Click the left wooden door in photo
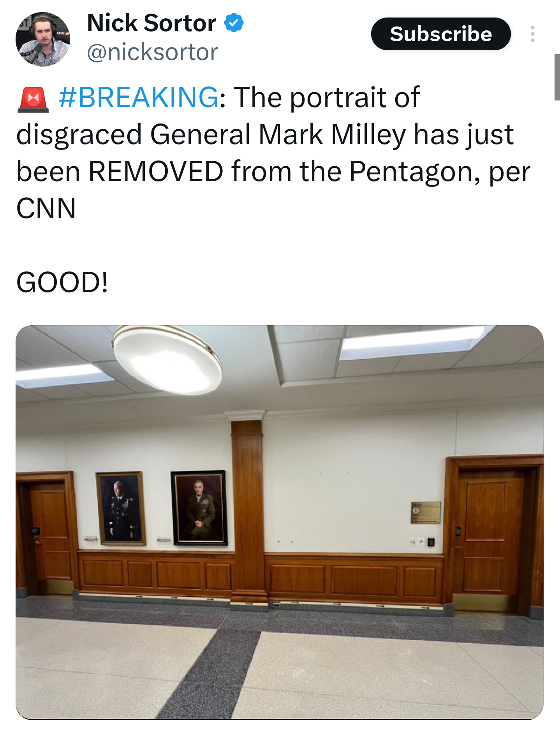The image size is (560, 736). [x=47, y=534]
